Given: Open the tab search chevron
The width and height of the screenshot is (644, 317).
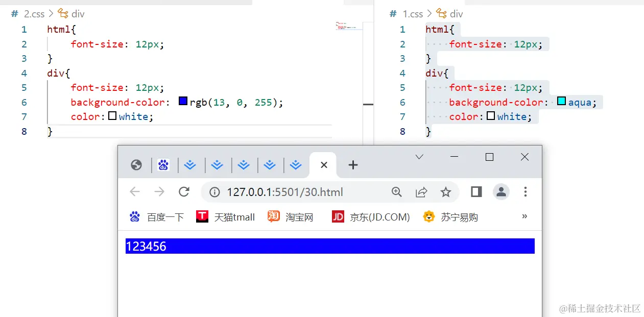Looking at the screenshot, I should [x=419, y=157].
